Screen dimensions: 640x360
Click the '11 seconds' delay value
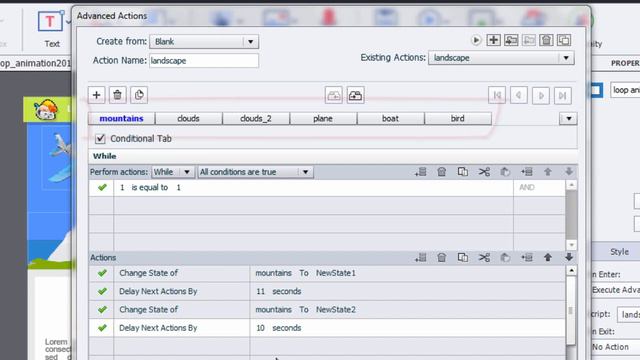279,291
